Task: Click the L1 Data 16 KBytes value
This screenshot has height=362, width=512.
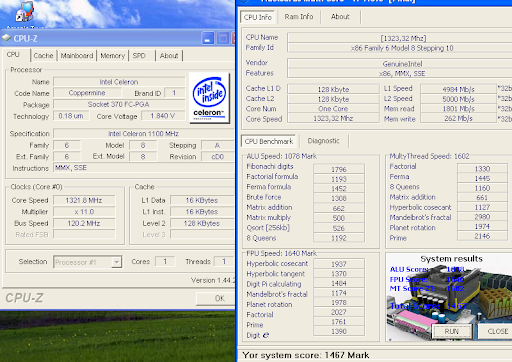Action: tap(202, 200)
